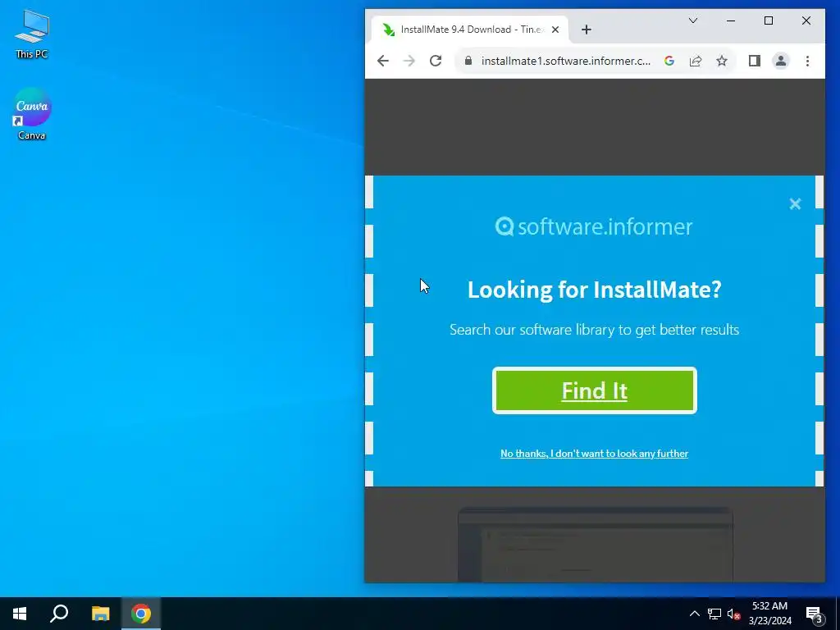The width and height of the screenshot is (840, 630).
Task: Bookmark this tab with star icon
Action: click(722, 61)
